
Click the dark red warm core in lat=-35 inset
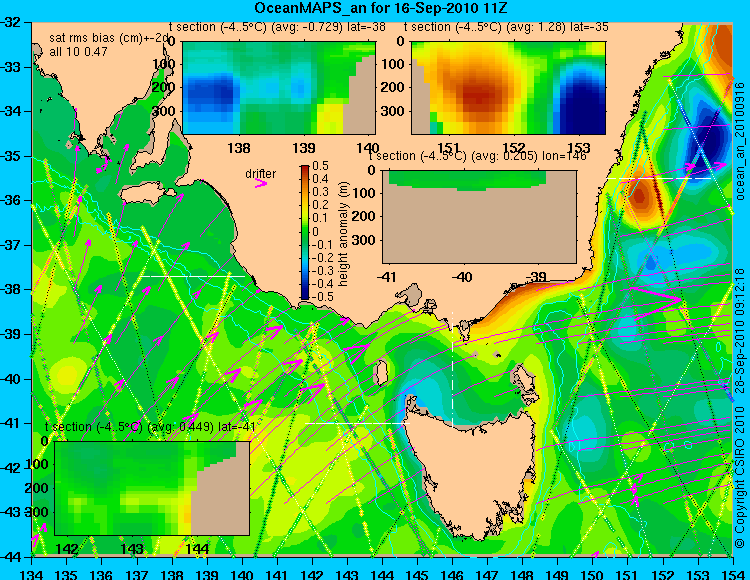point(478,96)
